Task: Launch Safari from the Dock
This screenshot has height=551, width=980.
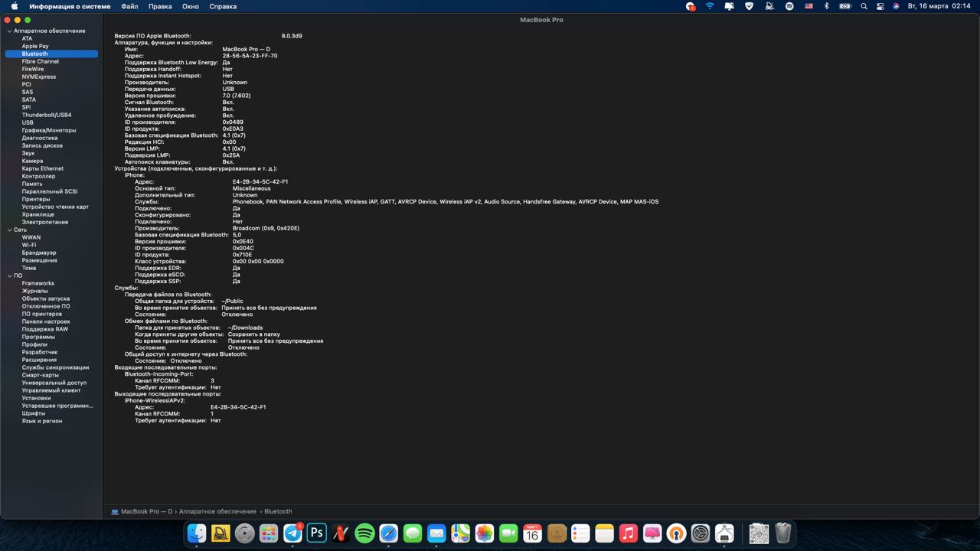Action: 388,533
